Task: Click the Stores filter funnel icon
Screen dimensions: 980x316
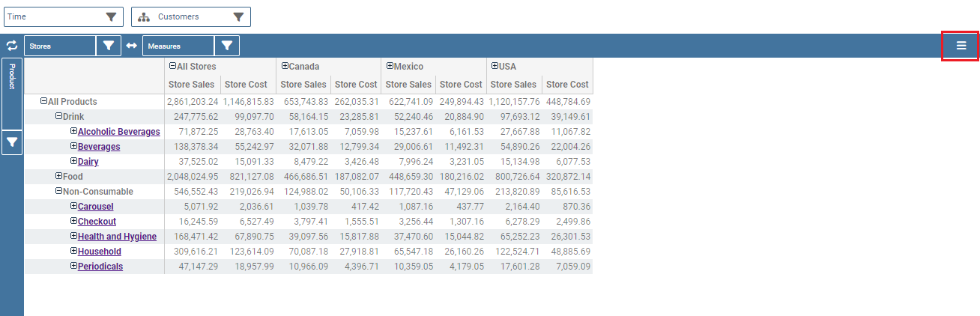Action: 109,46
